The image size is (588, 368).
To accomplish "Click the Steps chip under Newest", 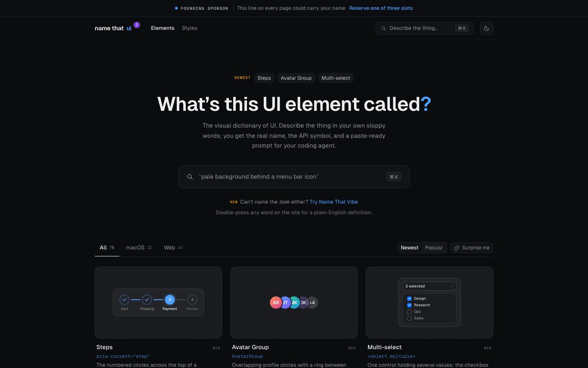I will [264, 78].
